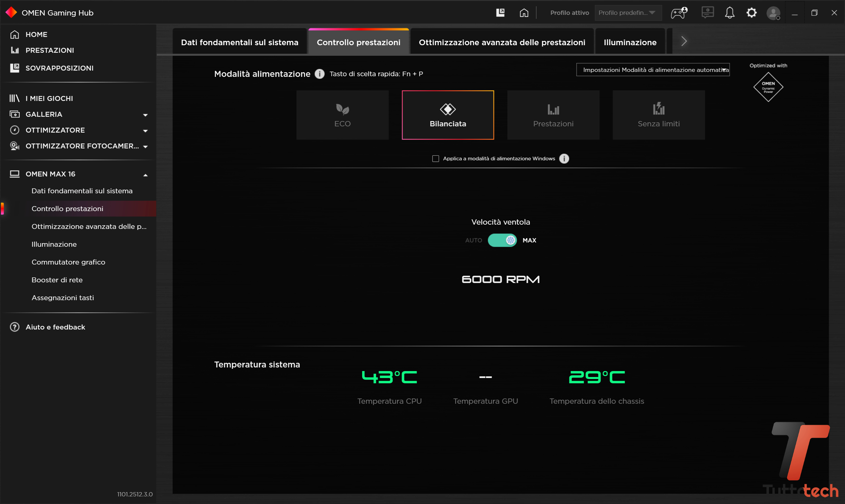Open Aiuto e feedback
The height and width of the screenshot is (504, 845).
coord(55,327)
